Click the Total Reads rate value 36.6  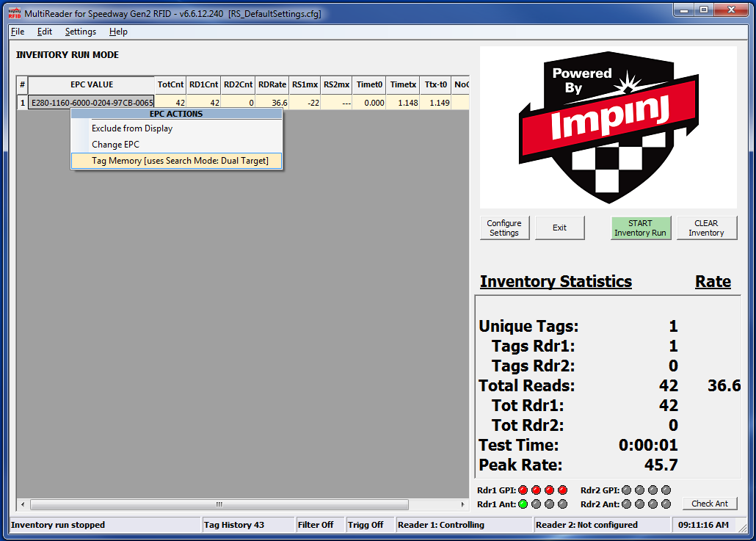724,385
